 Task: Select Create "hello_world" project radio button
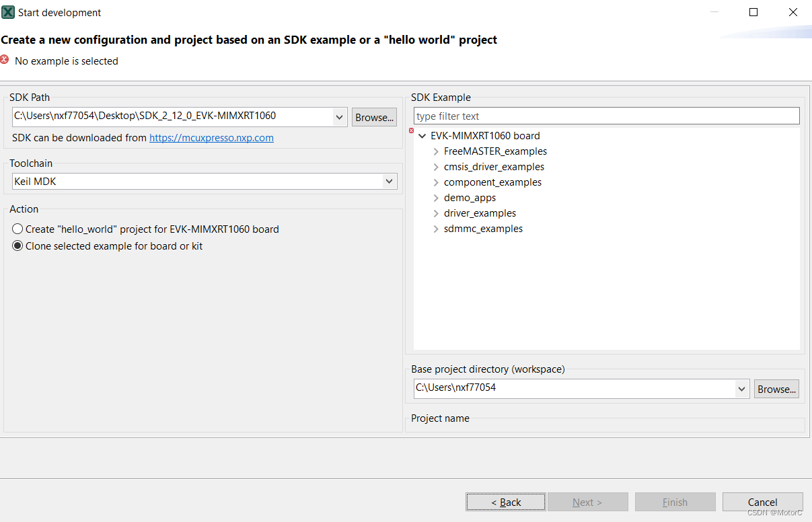(x=17, y=229)
